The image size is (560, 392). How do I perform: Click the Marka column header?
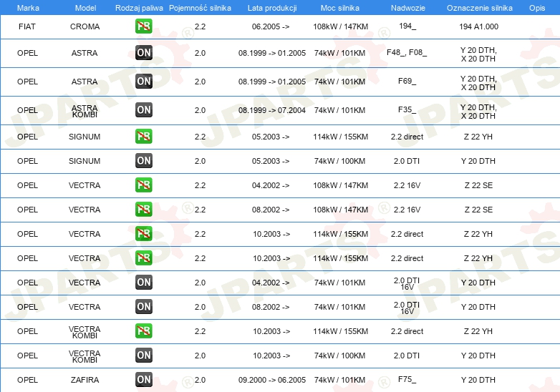(28, 8)
